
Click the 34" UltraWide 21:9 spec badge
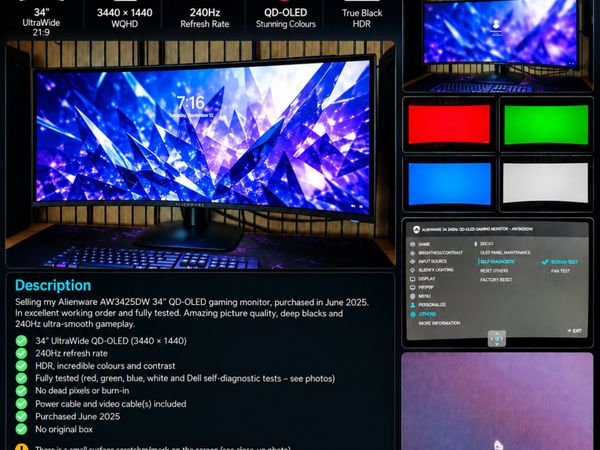[x=41, y=22]
